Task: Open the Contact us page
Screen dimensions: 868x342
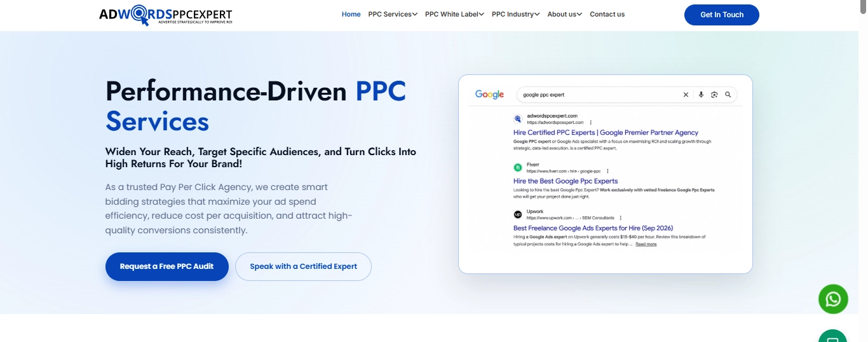Action: tap(607, 14)
